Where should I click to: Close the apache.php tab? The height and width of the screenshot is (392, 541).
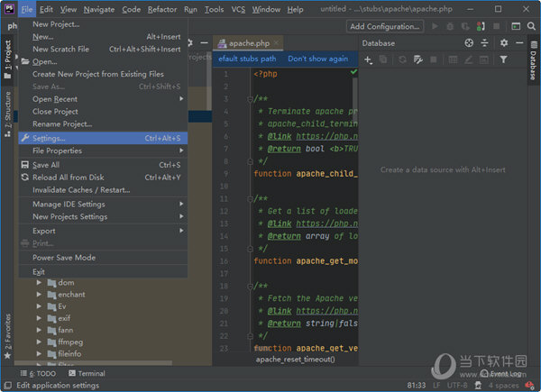pos(277,43)
